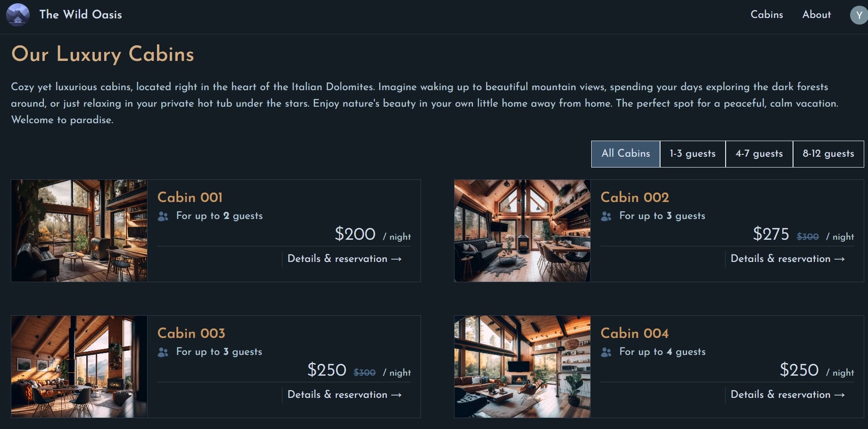Click the guests icon for Cabin 003
Screen dimensions: 868x429
(x=163, y=352)
